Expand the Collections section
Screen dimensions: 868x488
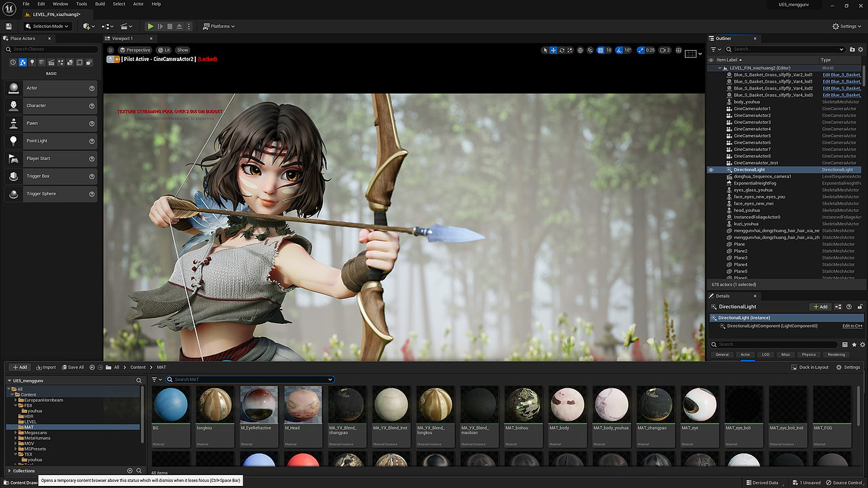pyautogui.click(x=9, y=470)
